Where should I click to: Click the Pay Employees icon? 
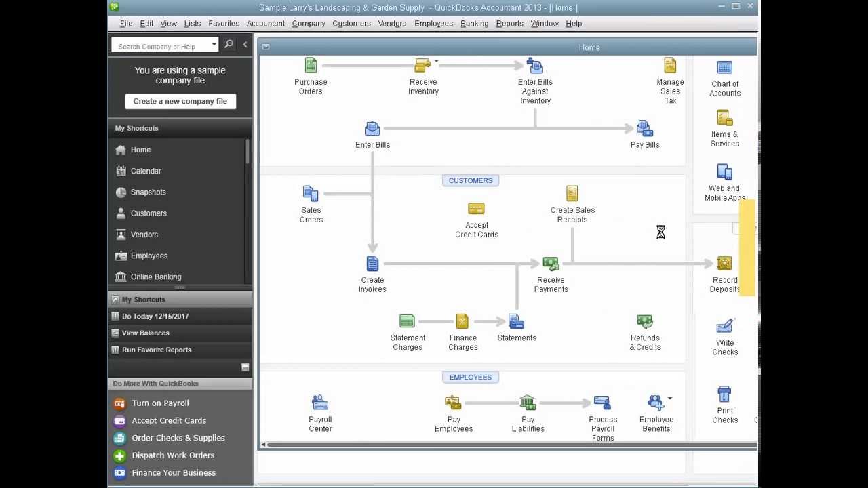click(x=453, y=403)
